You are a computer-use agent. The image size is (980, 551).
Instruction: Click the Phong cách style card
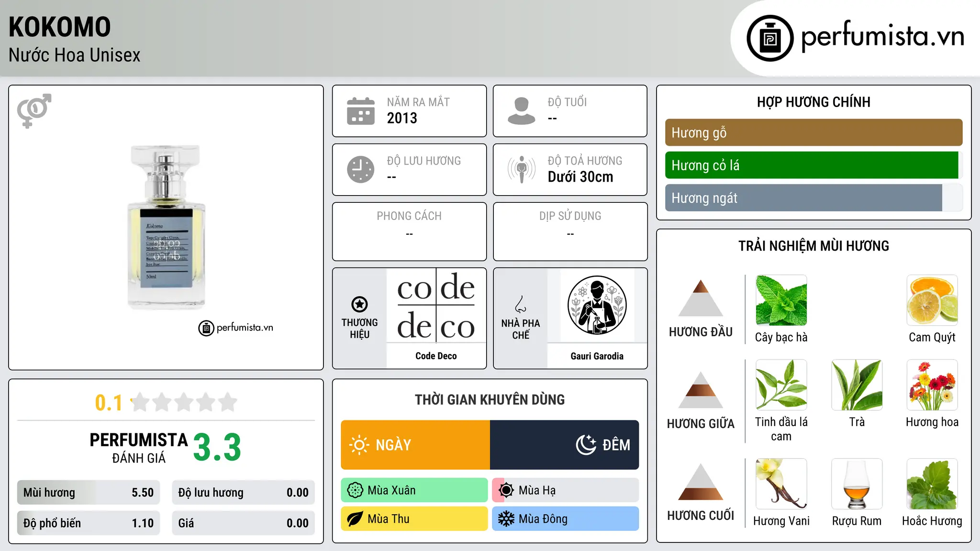[x=409, y=231]
